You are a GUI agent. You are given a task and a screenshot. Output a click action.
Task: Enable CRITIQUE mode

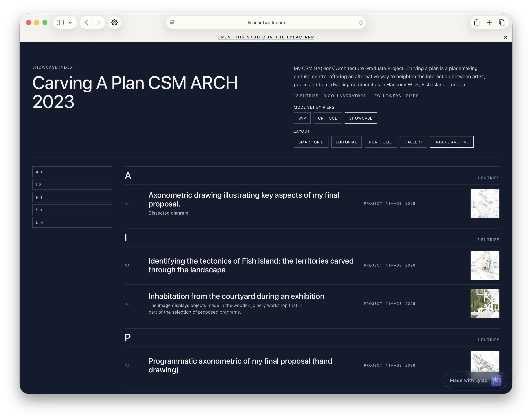click(x=328, y=118)
